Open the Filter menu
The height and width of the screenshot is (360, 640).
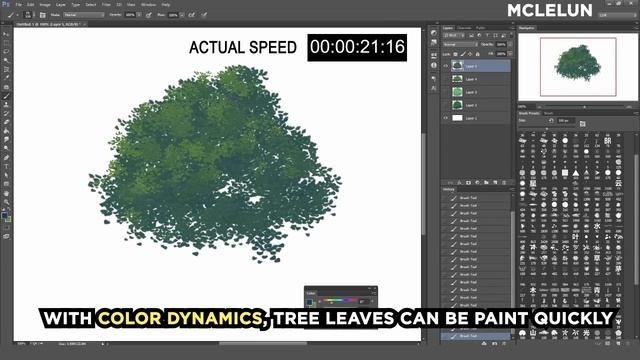tap(106, 4)
